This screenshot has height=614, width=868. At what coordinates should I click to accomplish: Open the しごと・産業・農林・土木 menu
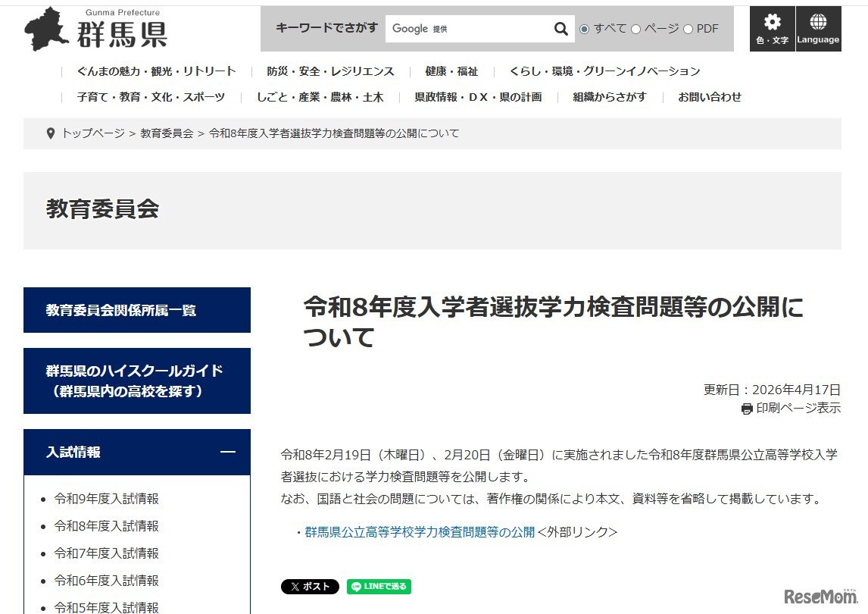pyautogui.click(x=321, y=97)
